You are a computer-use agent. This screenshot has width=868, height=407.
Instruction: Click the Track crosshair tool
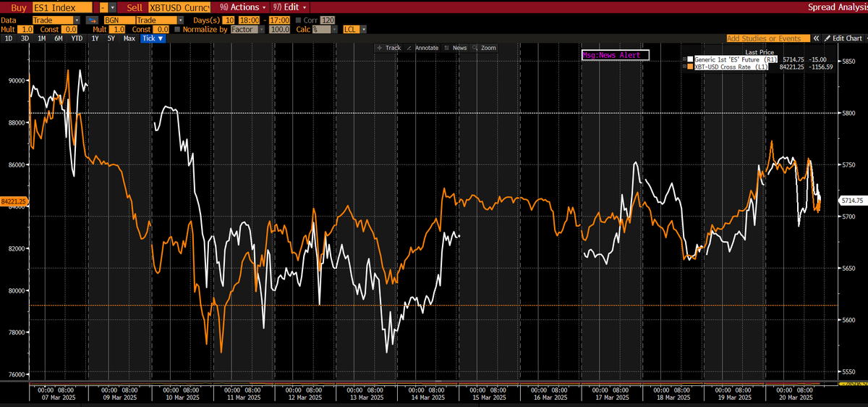(388, 48)
